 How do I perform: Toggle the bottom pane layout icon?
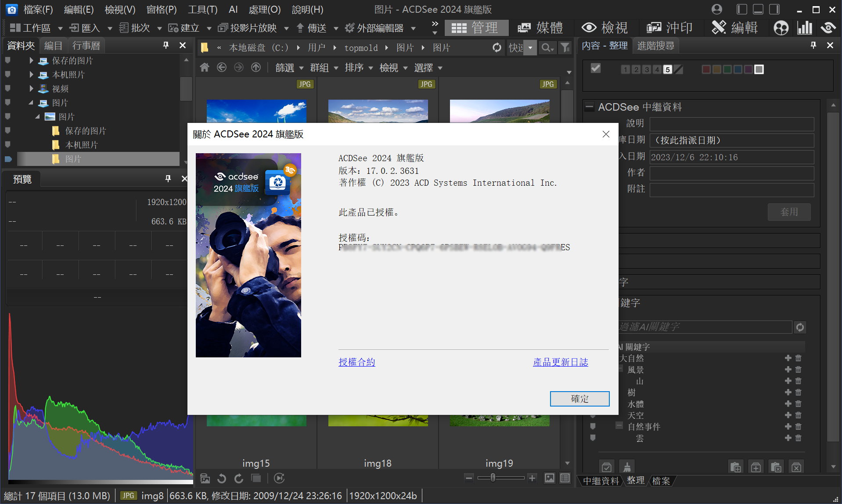pos(758,9)
